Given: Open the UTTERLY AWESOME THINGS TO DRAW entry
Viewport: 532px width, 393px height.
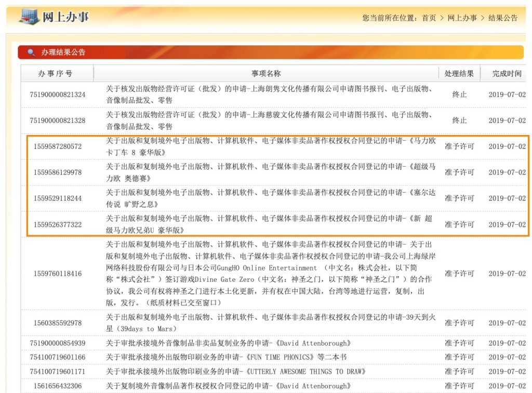Looking at the screenshot, I should [x=236, y=371].
